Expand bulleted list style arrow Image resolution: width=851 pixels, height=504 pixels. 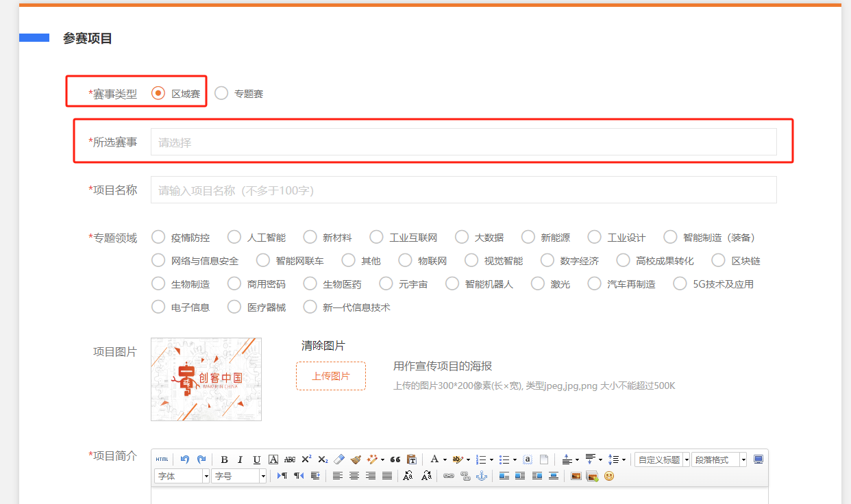(515, 460)
